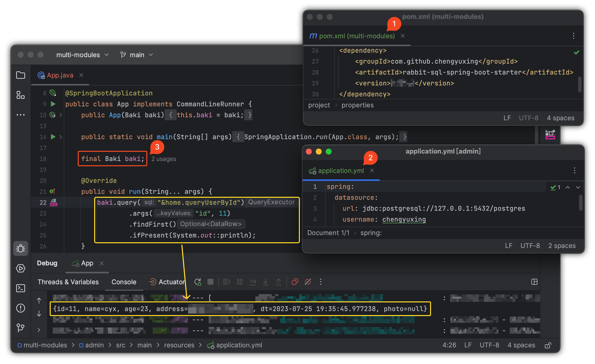This screenshot has height=364, width=595.
Task: Open the Services tool window icon
Action: click(x=21, y=268)
